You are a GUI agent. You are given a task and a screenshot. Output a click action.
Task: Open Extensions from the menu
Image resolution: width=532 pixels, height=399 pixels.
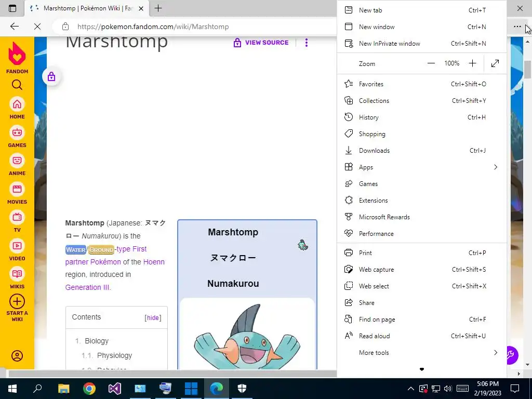422,200
